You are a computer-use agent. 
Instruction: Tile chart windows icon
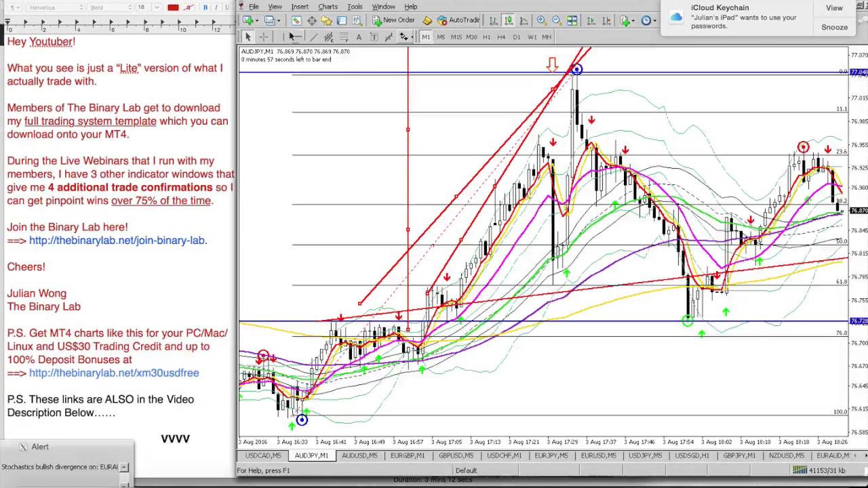[x=572, y=20]
